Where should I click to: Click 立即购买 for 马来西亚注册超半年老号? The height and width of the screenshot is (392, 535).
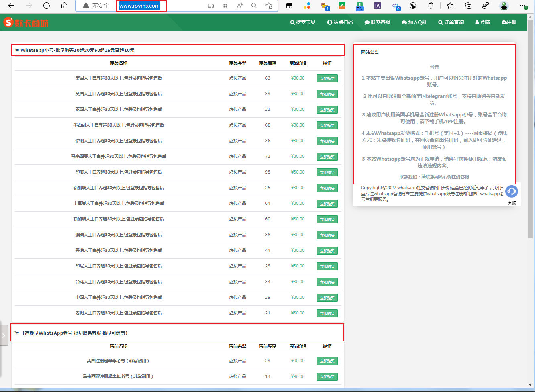(x=327, y=377)
